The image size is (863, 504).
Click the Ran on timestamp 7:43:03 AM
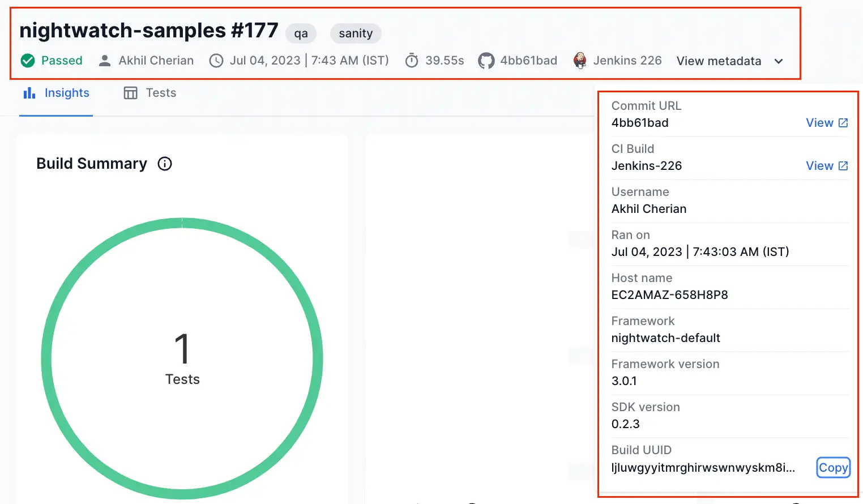coord(700,252)
